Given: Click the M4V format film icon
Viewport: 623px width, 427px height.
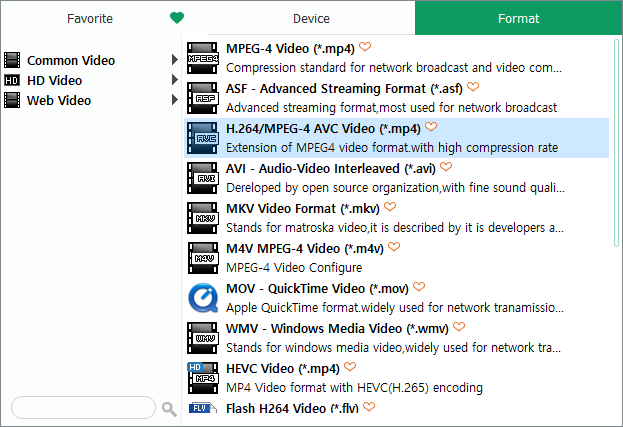Looking at the screenshot, I should click(203, 258).
